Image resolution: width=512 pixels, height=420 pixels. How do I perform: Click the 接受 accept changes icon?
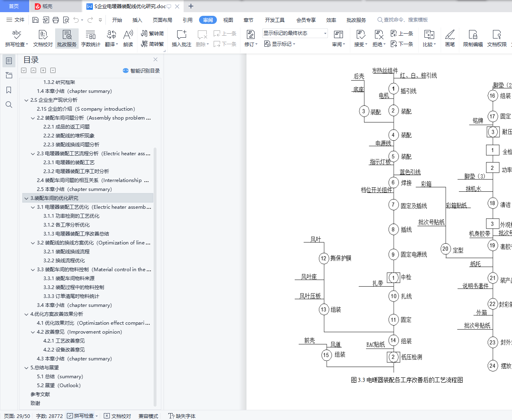[x=361, y=35]
